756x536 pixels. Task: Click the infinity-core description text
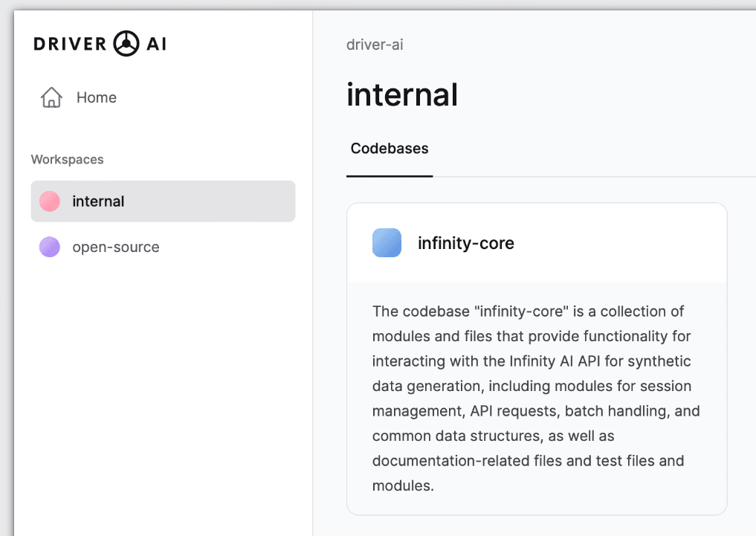click(536, 398)
